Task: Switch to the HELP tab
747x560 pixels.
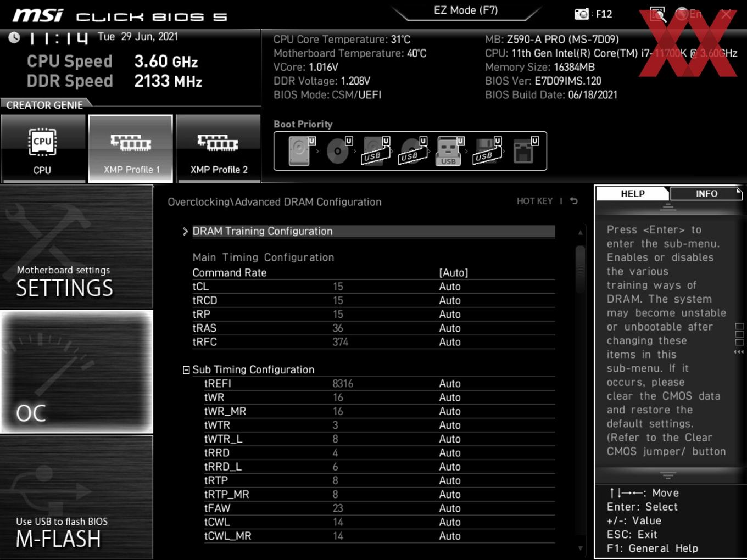Action: click(633, 194)
